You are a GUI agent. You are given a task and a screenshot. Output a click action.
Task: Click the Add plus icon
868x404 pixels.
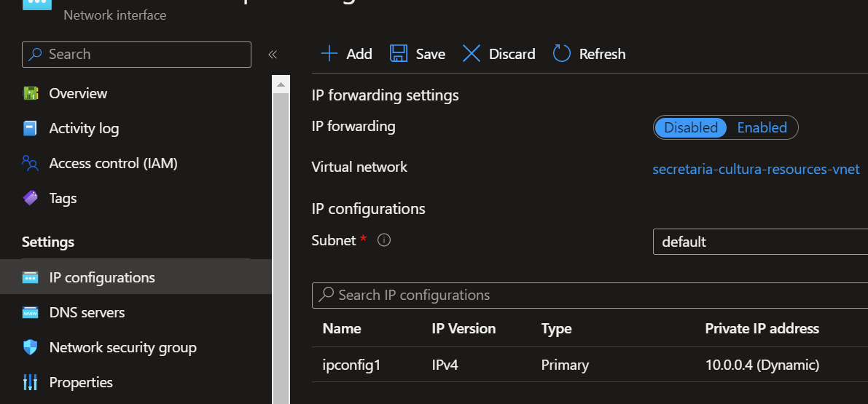point(329,54)
